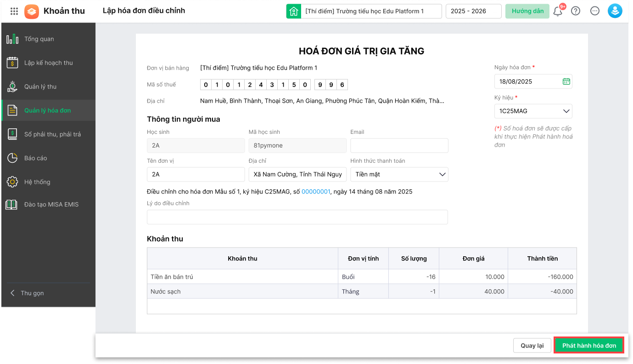
Task: Click the notification bell icon
Action: 558,11
